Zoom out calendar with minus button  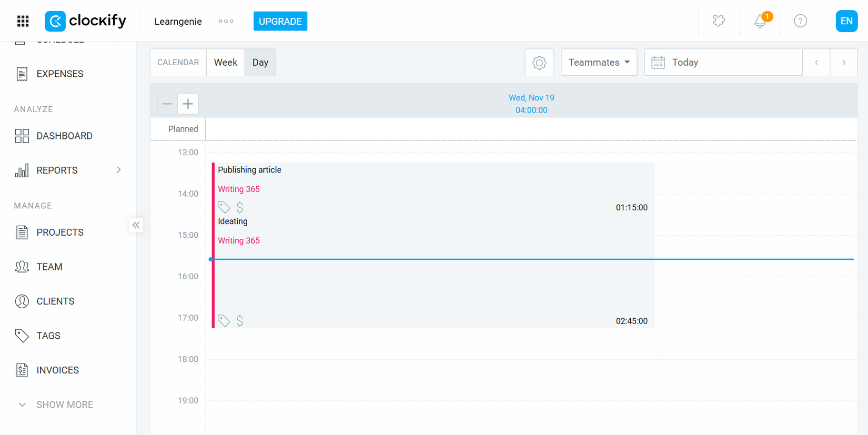167,104
